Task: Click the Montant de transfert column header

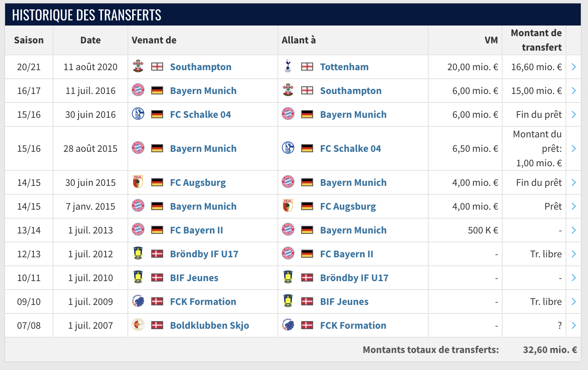Action: tap(536, 40)
